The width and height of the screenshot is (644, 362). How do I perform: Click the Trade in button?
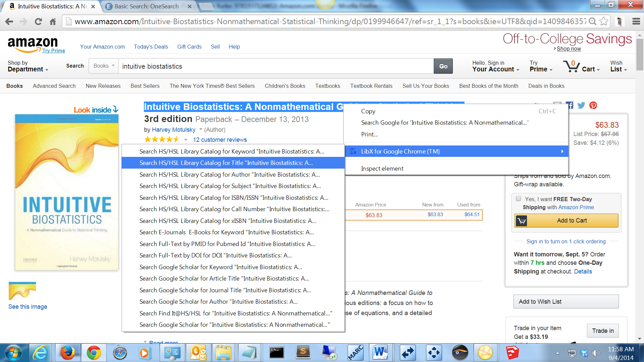(x=603, y=331)
